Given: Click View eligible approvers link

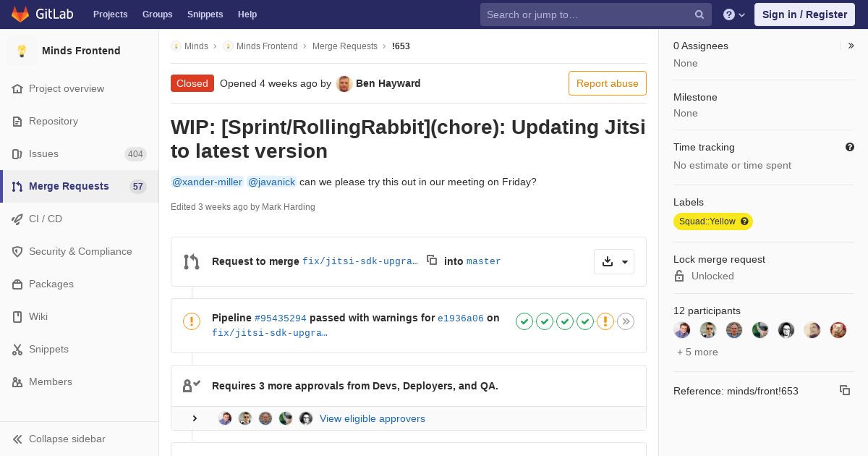Looking at the screenshot, I should pyautogui.click(x=373, y=418).
